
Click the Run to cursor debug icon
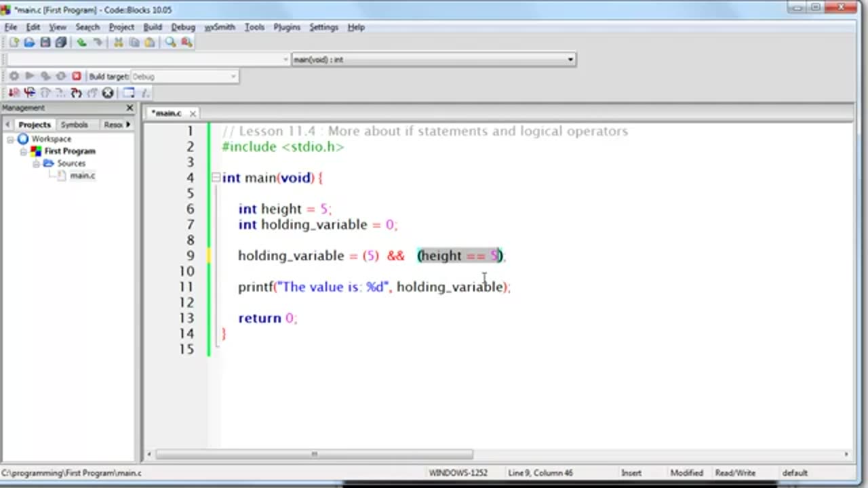29,93
